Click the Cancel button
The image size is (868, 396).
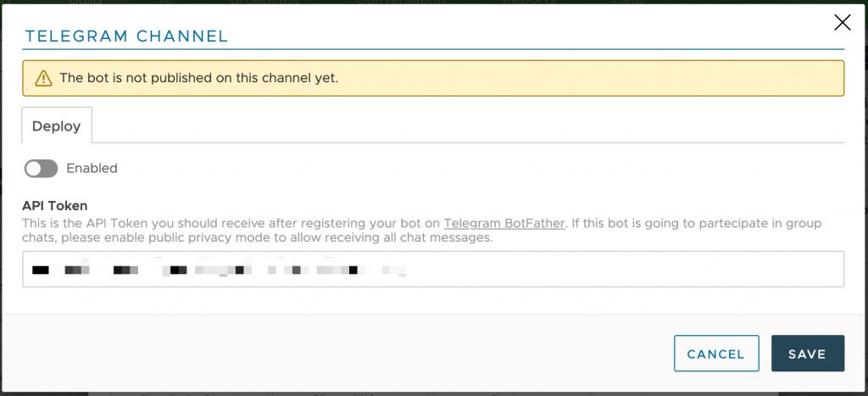[716, 354]
